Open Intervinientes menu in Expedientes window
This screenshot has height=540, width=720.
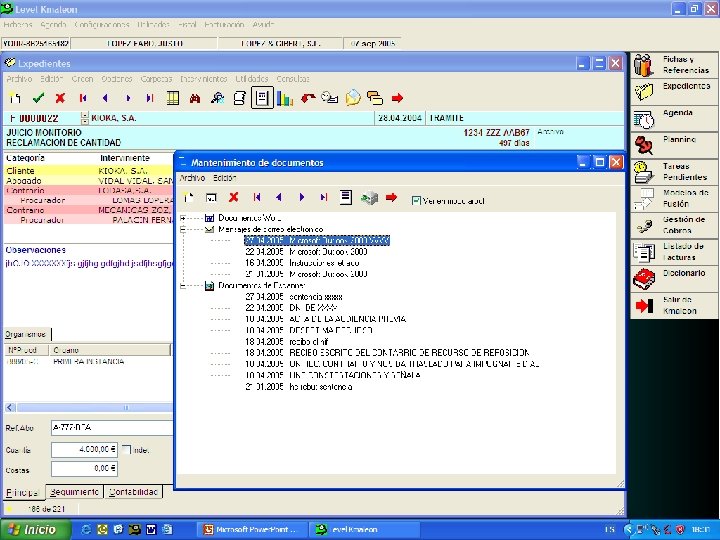click(203, 79)
